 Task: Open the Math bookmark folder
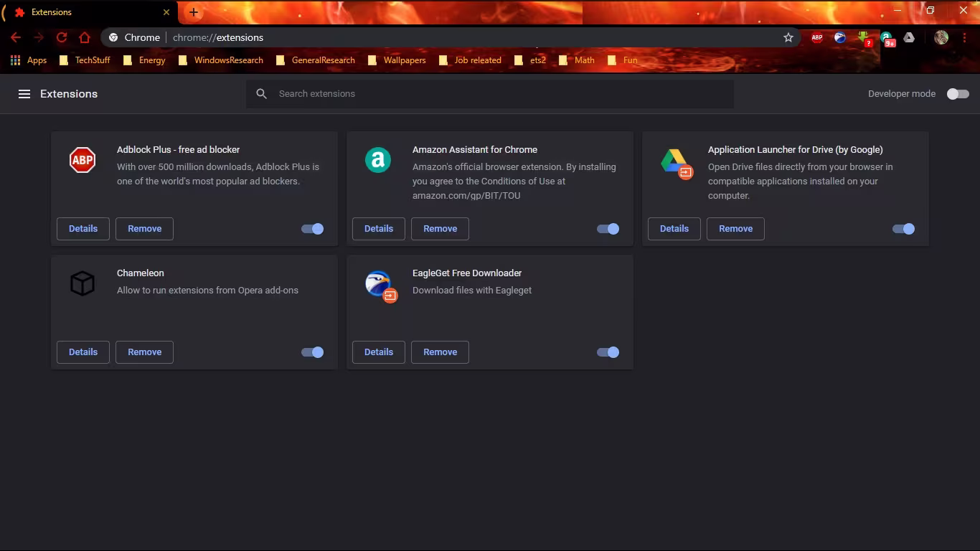[576, 60]
